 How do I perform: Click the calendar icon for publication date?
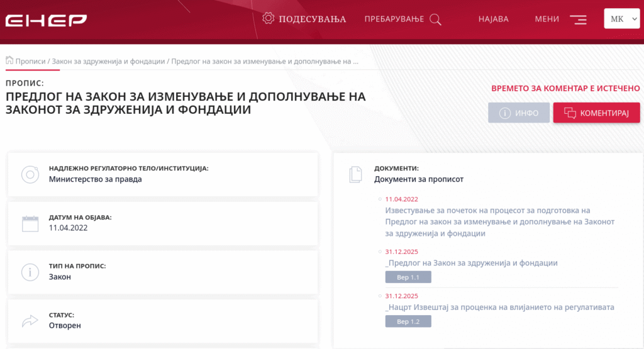pyautogui.click(x=30, y=223)
